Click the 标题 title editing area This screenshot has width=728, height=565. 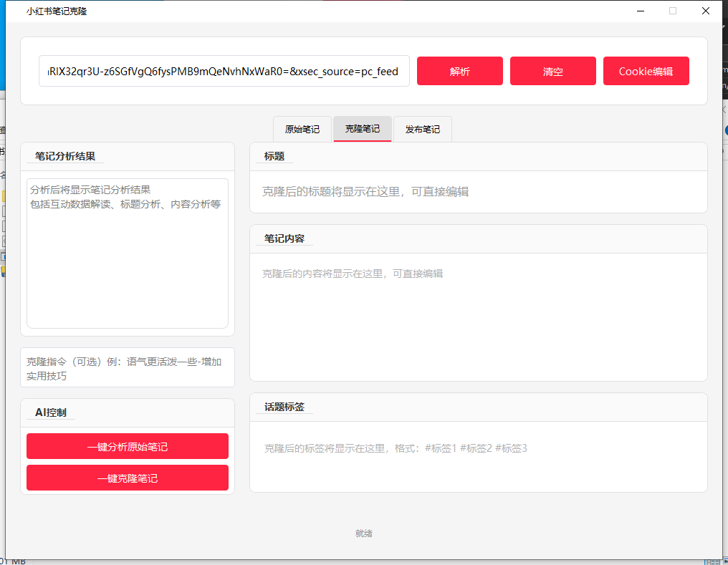point(478,191)
